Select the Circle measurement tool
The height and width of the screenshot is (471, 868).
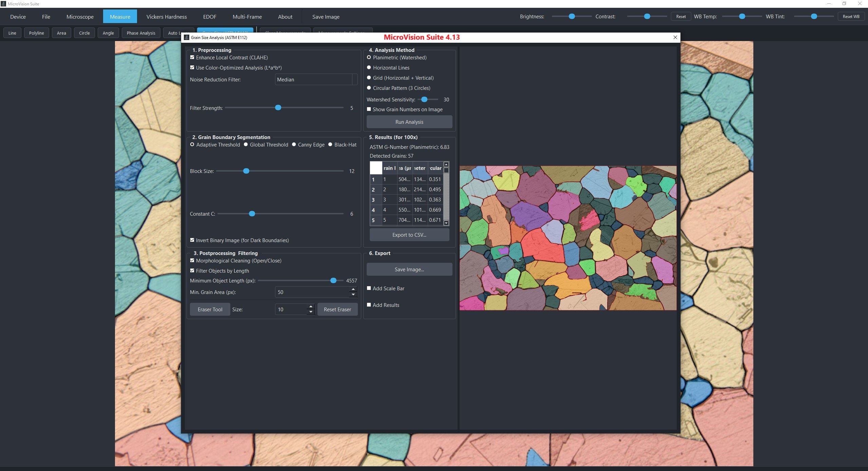point(84,33)
